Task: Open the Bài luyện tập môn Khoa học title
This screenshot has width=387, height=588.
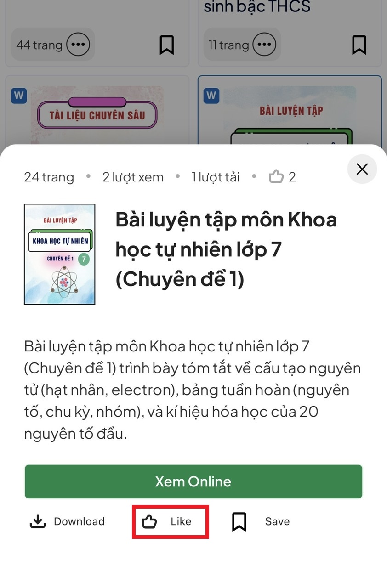Action: click(226, 250)
